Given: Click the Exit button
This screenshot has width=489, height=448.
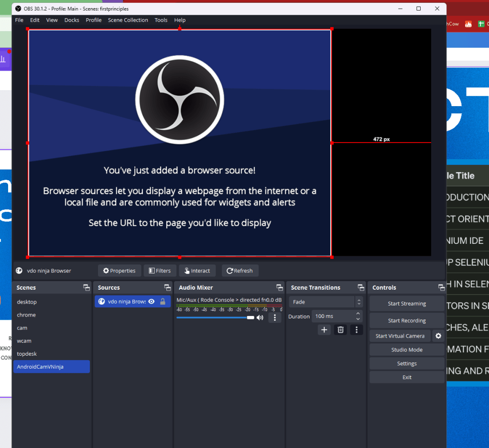Looking at the screenshot, I should point(407,377).
